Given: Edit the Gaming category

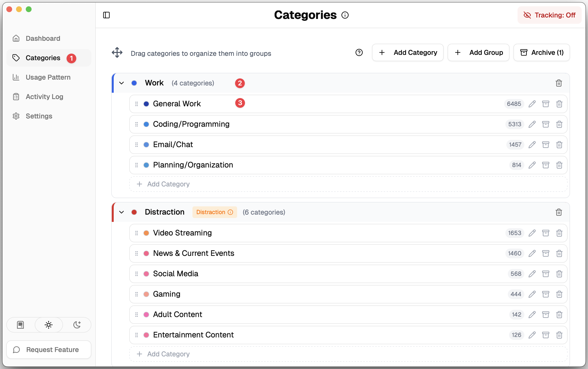Looking at the screenshot, I should click(x=532, y=294).
